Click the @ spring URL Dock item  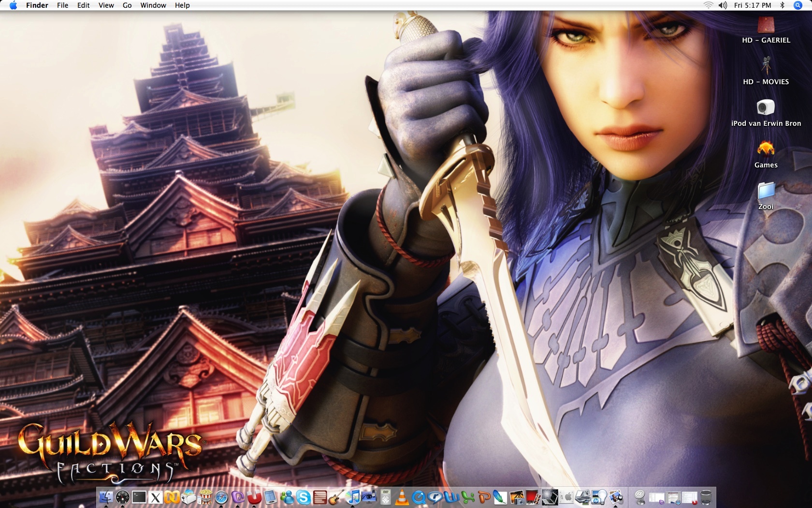(x=640, y=497)
